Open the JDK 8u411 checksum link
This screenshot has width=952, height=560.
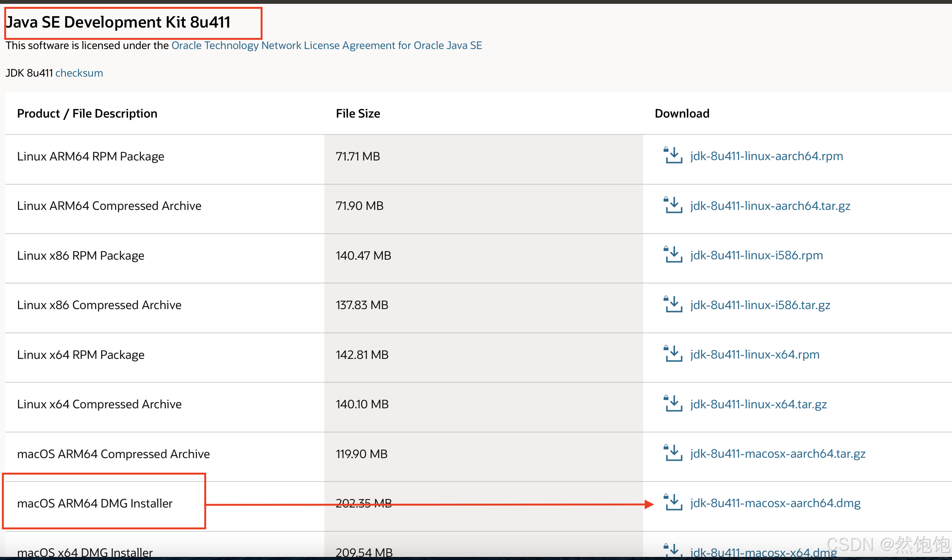click(x=79, y=73)
